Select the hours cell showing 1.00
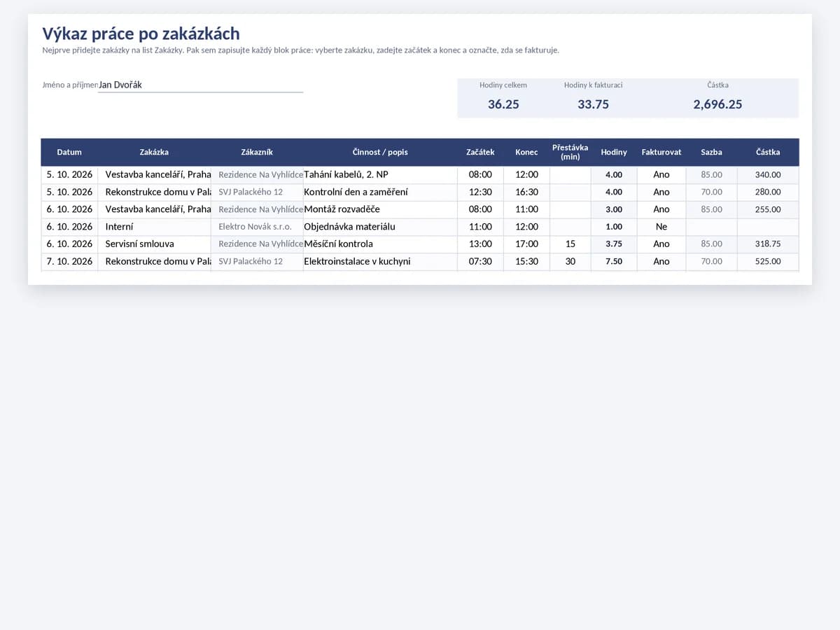Screen dimensions: 840x630 614,227
